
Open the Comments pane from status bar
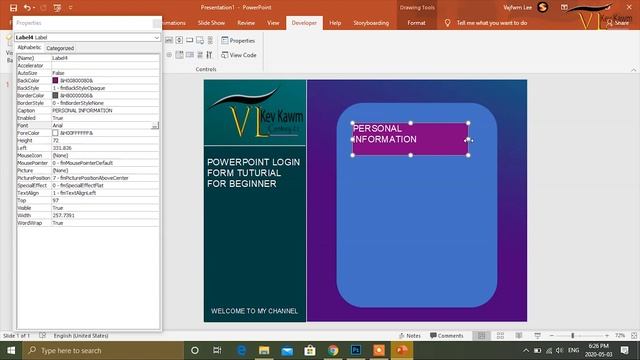click(x=447, y=336)
